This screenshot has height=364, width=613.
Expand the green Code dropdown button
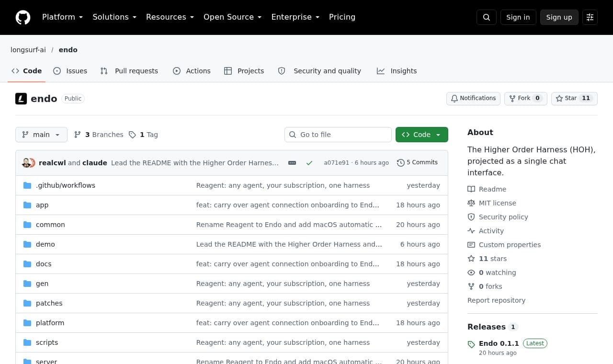[x=422, y=135]
